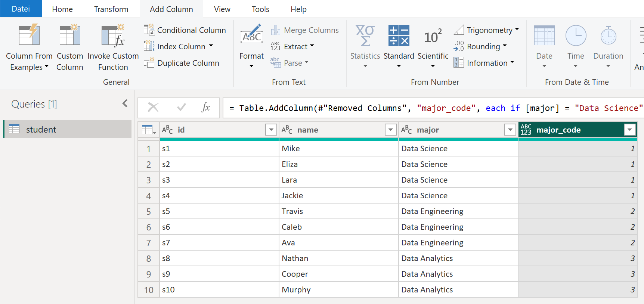This screenshot has width=644, height=304.
Task: Open Scientific number operations
Action: (x=433, y=37)
